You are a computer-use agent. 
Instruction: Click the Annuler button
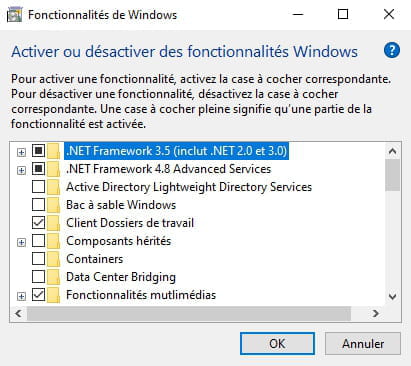pos(363,344)
